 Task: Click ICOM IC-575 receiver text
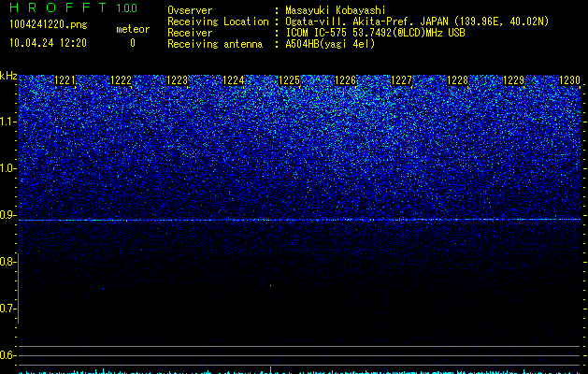pos(375,33)
